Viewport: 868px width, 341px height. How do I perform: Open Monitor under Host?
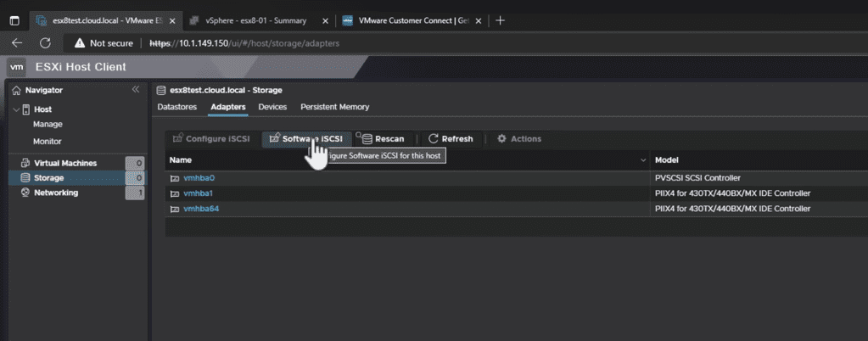click(48, 141)
